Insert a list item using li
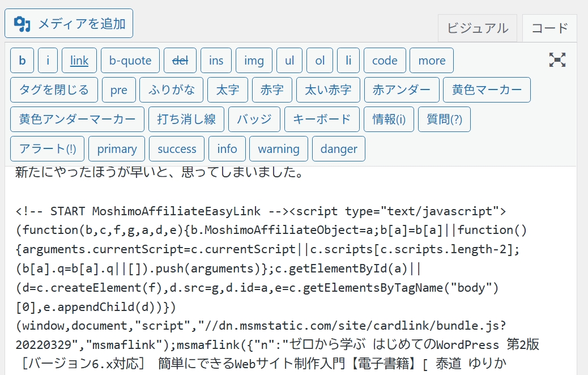 [348, 60]
